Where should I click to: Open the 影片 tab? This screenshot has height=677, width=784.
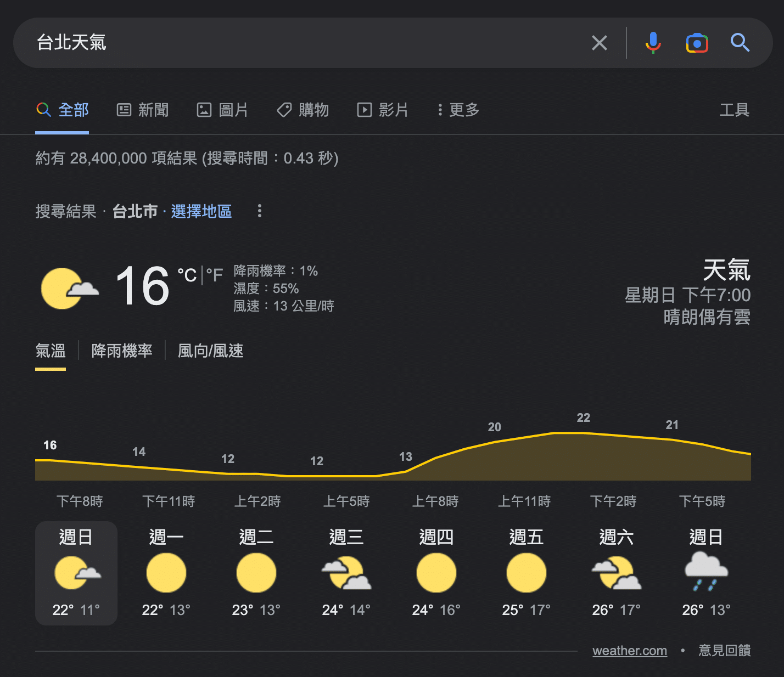(x=383, y=110)
